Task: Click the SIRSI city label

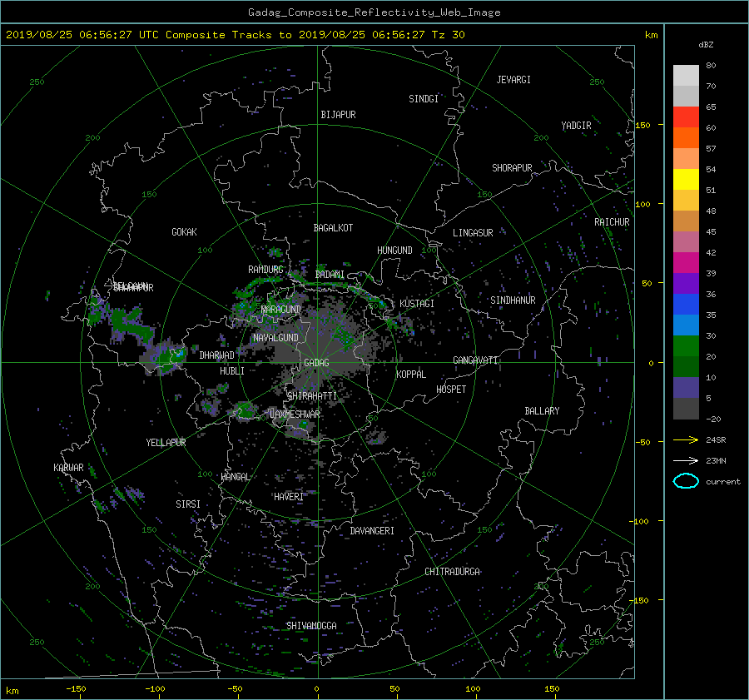Action: [188, 504]
